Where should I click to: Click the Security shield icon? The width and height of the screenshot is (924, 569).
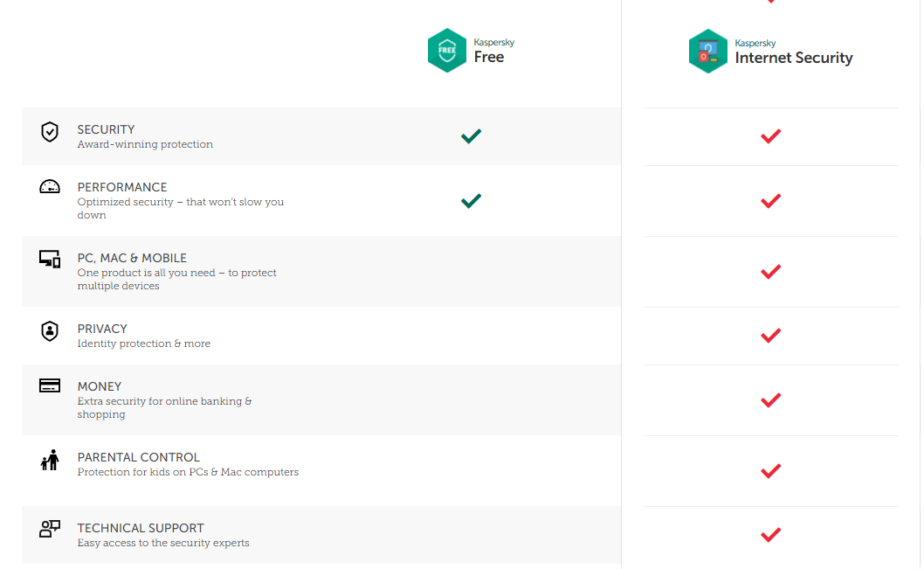50,132
